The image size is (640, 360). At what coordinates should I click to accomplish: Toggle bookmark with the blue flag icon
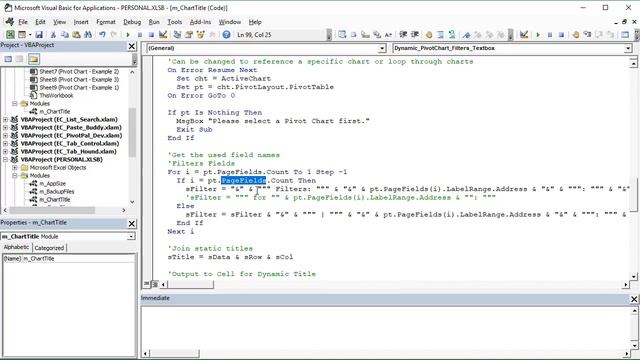click(x=466, y=35)
